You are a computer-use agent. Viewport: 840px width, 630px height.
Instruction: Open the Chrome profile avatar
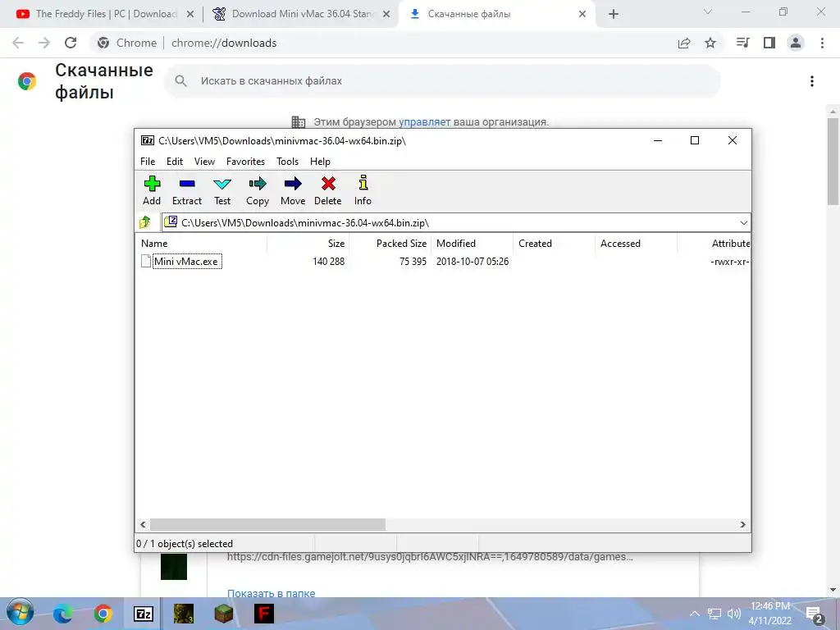(796, 43)
